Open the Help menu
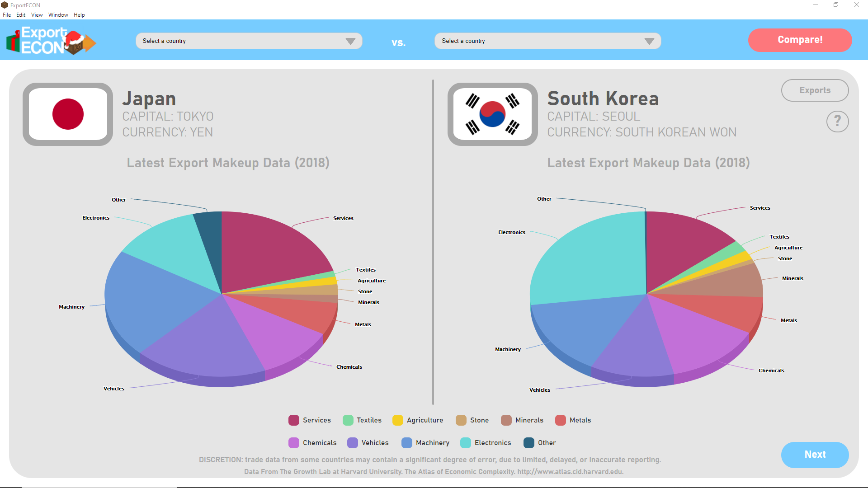The image size is (868, 488). [79, 15]
